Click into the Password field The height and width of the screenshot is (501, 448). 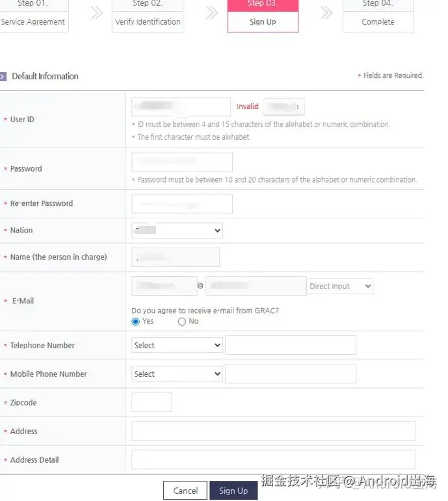pos(182,162)
